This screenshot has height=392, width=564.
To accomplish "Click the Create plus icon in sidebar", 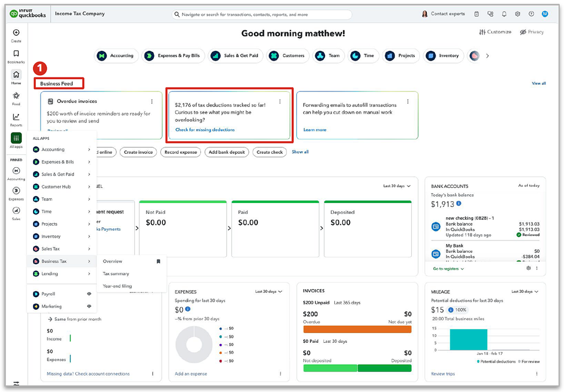I will coord(16,33).
